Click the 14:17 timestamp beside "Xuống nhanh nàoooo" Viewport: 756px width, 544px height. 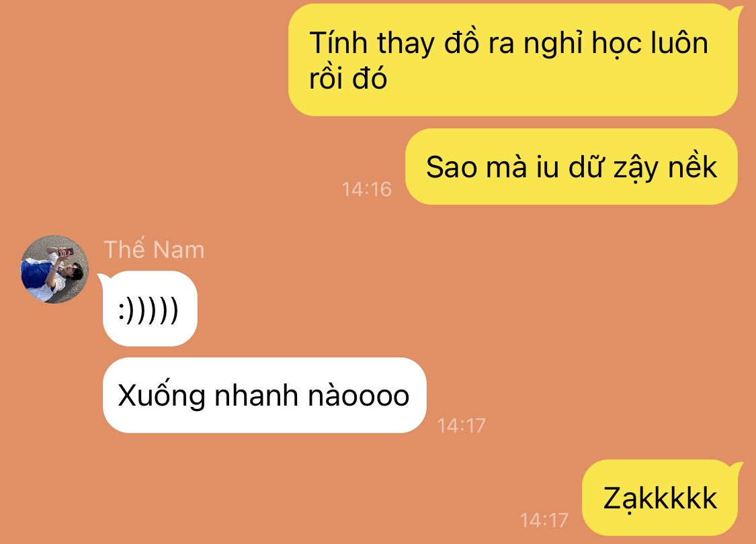pyautogui.click(x=461, y=426)
